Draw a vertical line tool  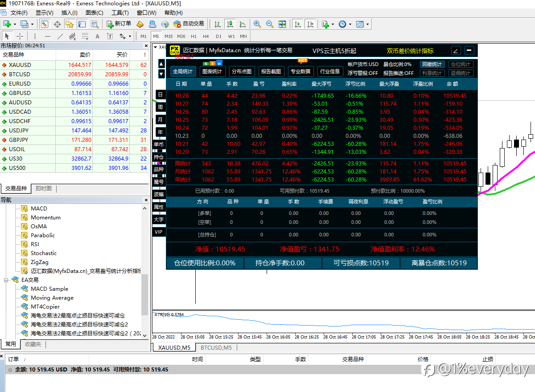tap(35, 36)
